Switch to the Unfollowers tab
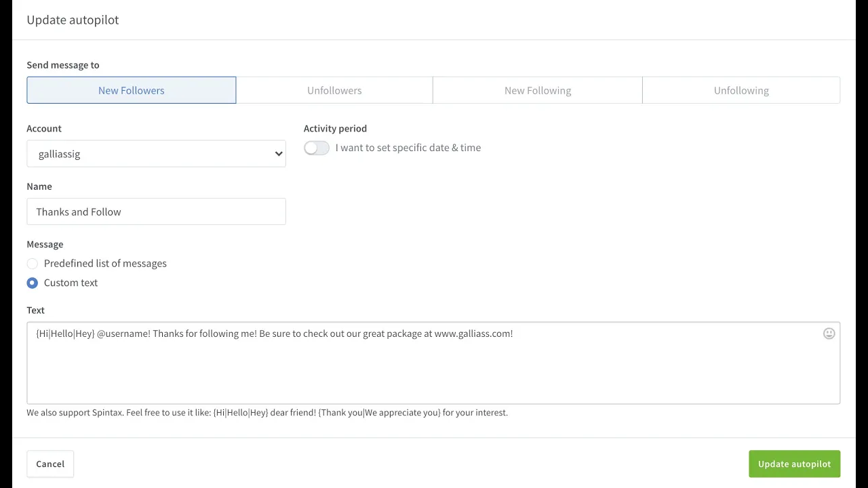The width and height of the screenshot is (868, 488). click(334, 90)
